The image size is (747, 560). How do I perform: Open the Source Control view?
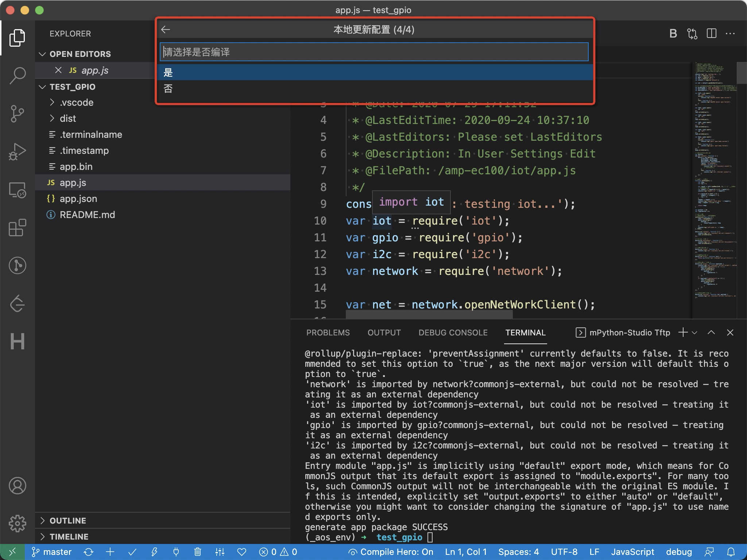tap(17, 113)
